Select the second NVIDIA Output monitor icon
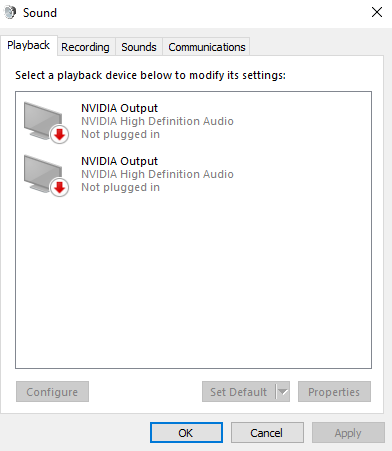392x451 pixels. click(x=43, y=174)
